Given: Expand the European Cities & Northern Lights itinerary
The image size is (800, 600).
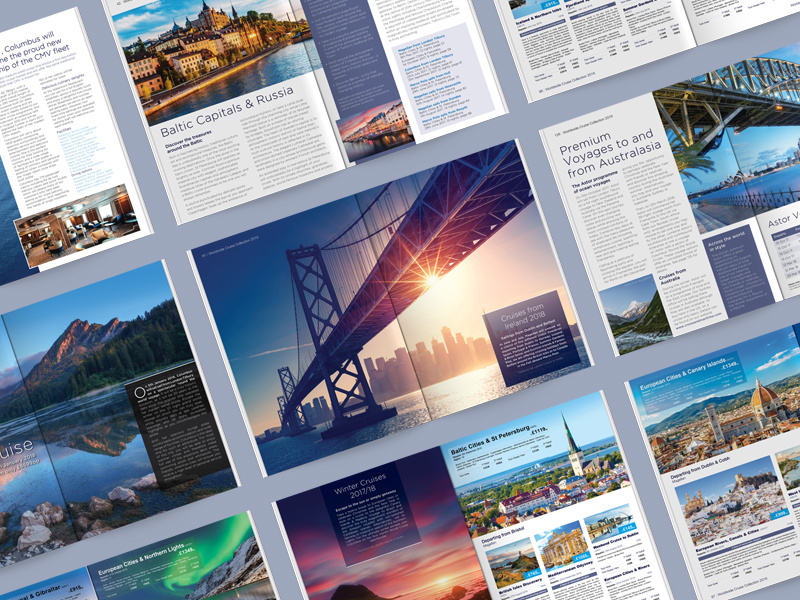Looking at the screenshot, I should 141,563.
